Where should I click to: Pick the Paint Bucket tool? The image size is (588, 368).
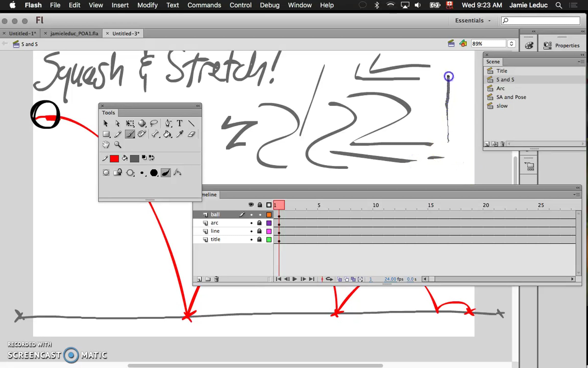coord(167,134)
